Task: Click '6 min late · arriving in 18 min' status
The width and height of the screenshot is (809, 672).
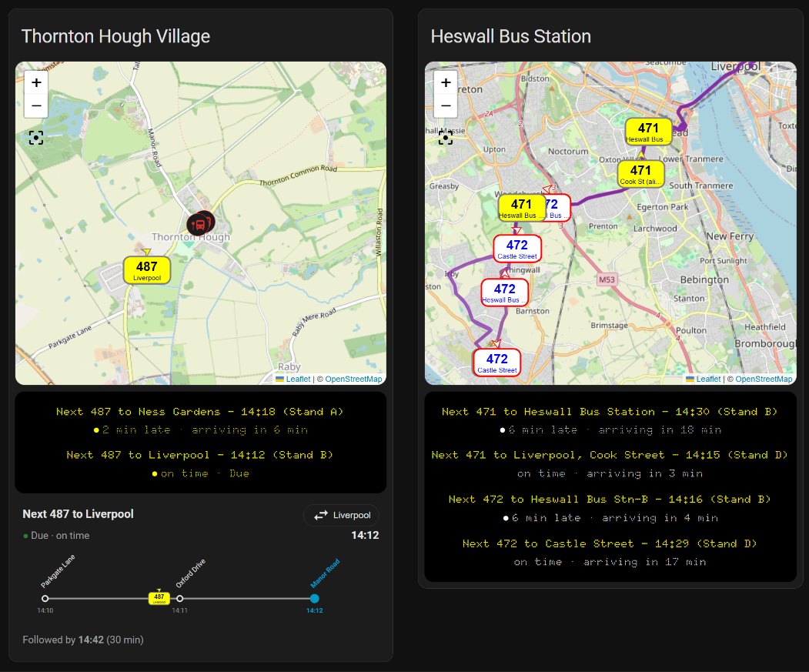Action: (611, 430)
